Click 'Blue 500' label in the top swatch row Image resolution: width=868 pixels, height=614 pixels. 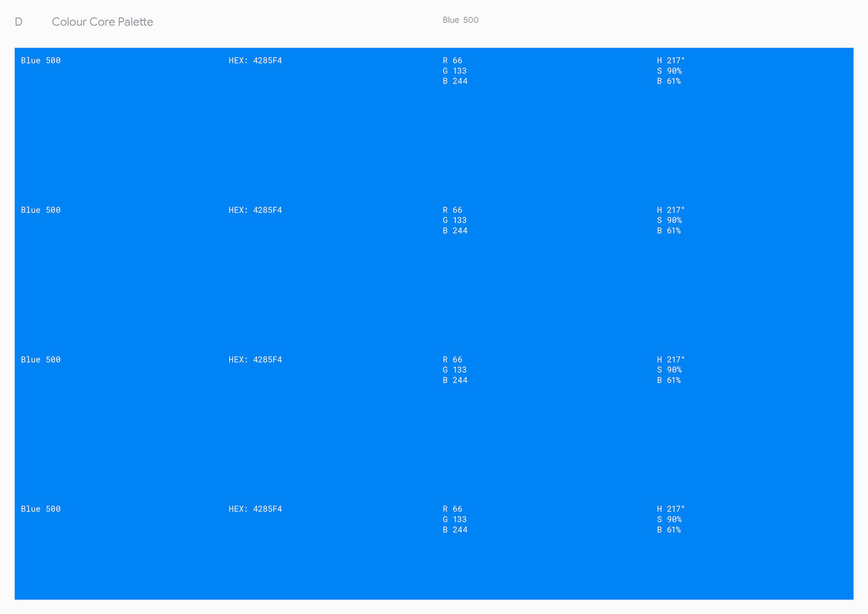point(40,61)
